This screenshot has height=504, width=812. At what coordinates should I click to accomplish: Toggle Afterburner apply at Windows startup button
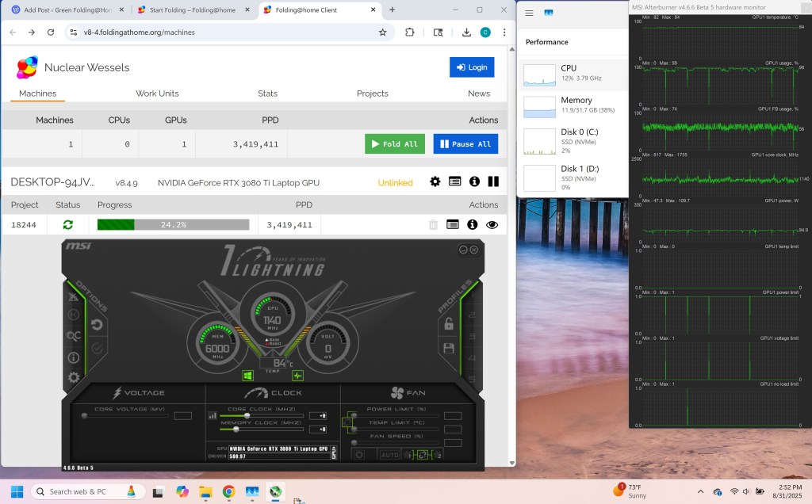248,376
